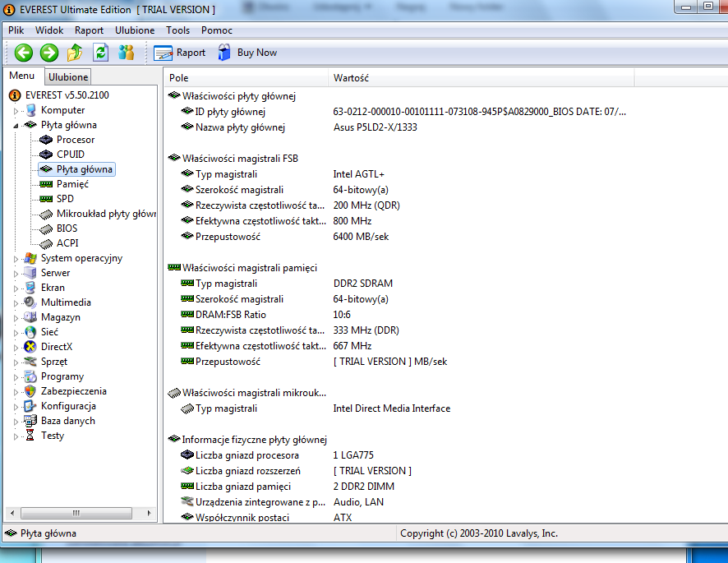Click the Komputer monitor icon
This screenshot has height=563, width=728.
(30, 111)
